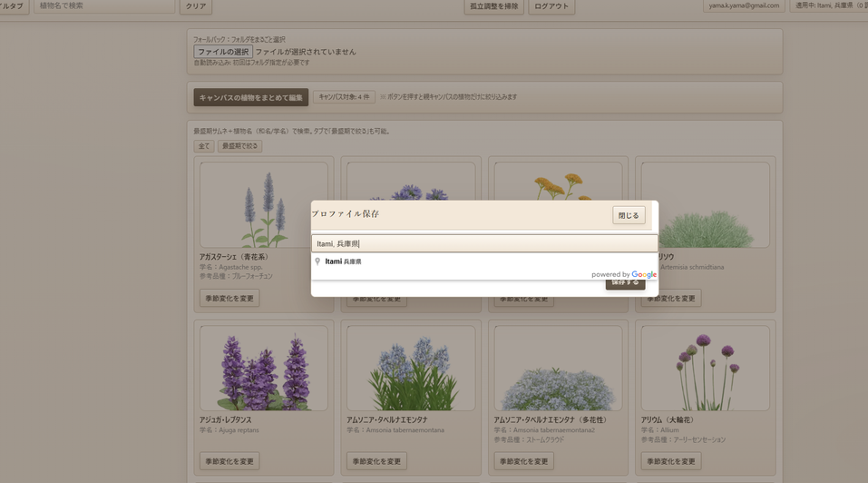Click the yama.k.yama@gmail.com account label
This screenshot has width=868, height=483.
pos(744,5)
